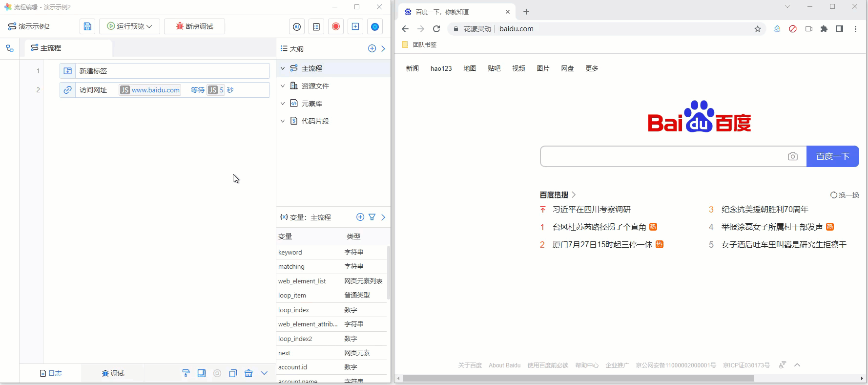Click the www.baidu.com URL parameter

150,90
